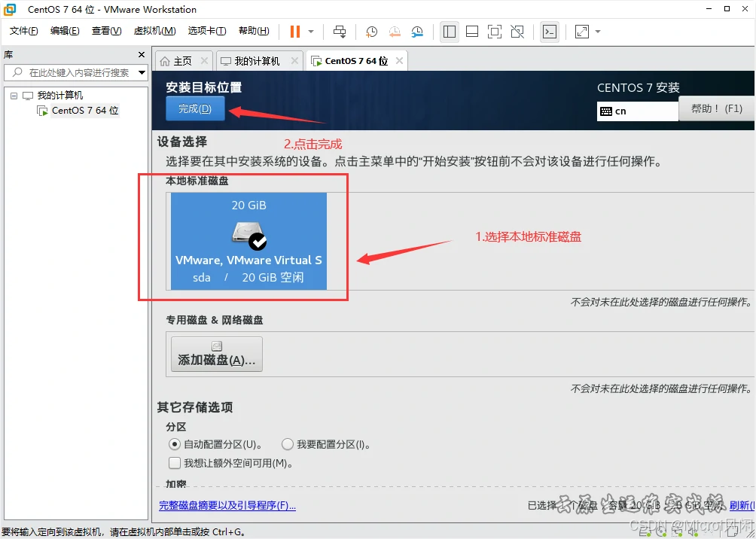Open the 文件(F) menu
The width and height of the screenshot is (756, 539).
[23, 32]
